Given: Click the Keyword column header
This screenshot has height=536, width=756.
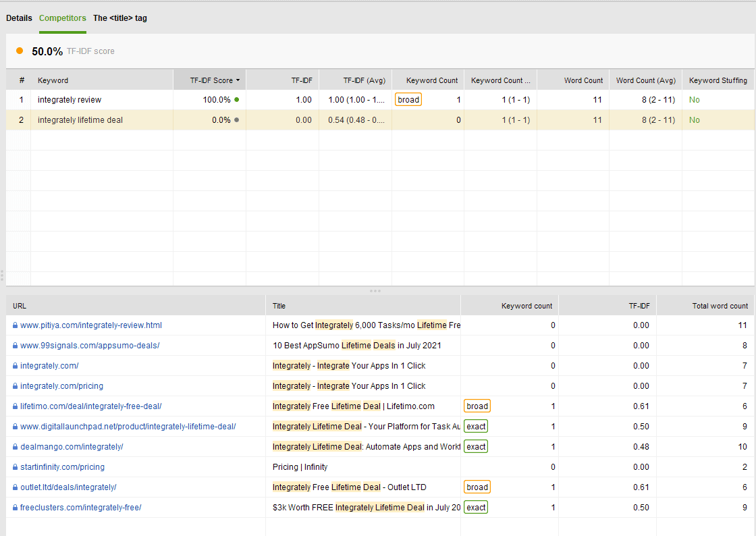Looking at the screenshot, I should [102, 80].
